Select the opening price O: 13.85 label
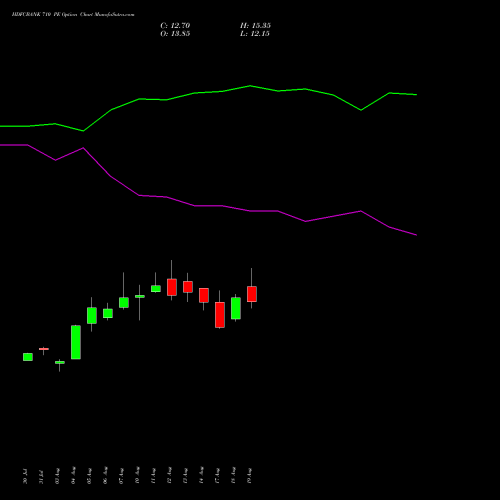 pyautogui.click(x=175, y=34)
